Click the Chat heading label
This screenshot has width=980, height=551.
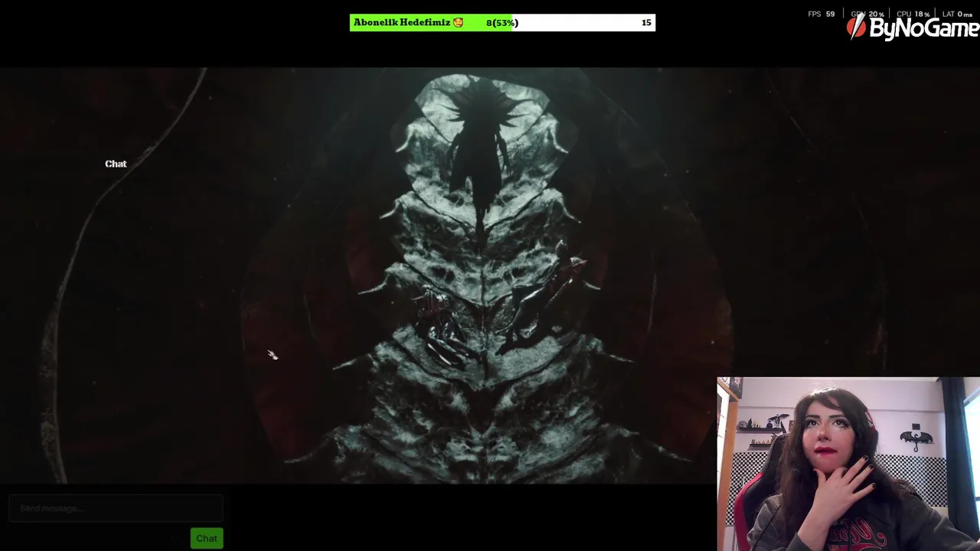tap(116, 164)
